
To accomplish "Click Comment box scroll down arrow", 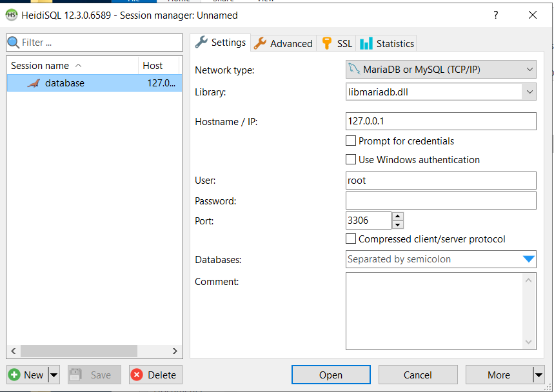I will (x=529, y=342).
